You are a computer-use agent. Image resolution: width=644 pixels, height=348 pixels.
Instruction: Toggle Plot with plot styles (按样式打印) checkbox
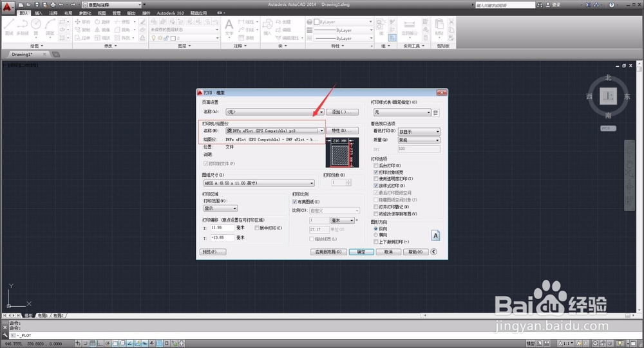click(376, 186)
